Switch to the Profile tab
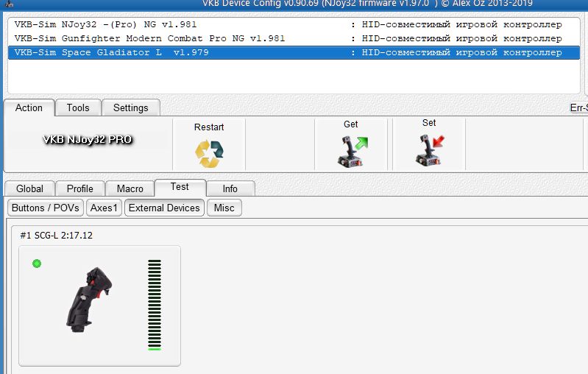588x374 pixels. [x=80, y=188]
